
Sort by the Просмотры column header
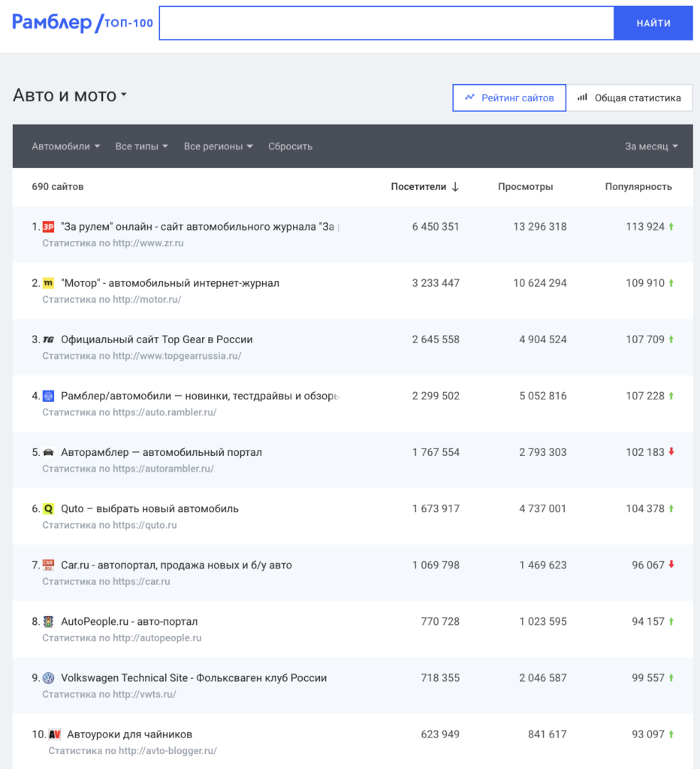(x=525, y=187)
